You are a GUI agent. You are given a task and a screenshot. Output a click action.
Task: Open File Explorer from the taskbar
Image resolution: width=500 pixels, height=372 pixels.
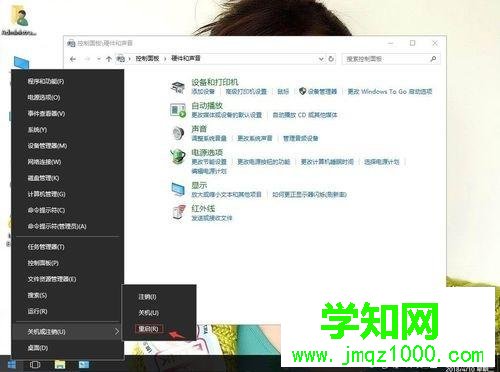pyautogui.click(x=60, y=365)
